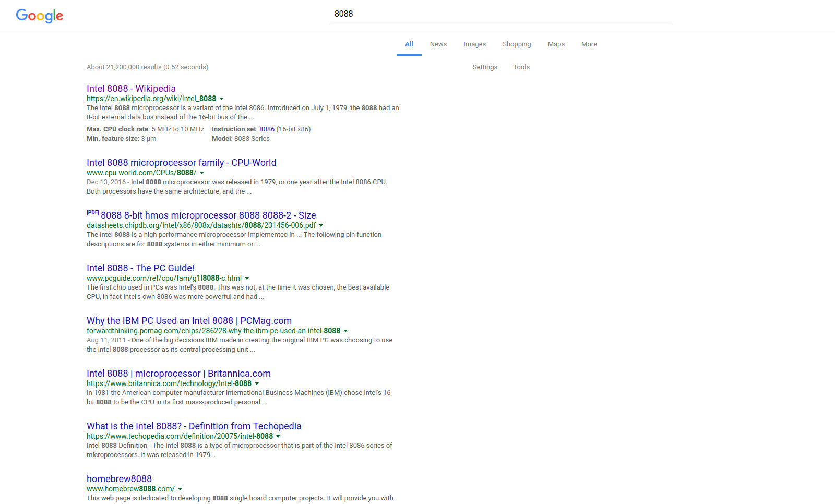Open Why the IBM PC Used an Intel 8088 result
The height and width of the screenshot is (504, 835).
click(x=189, y=321)
